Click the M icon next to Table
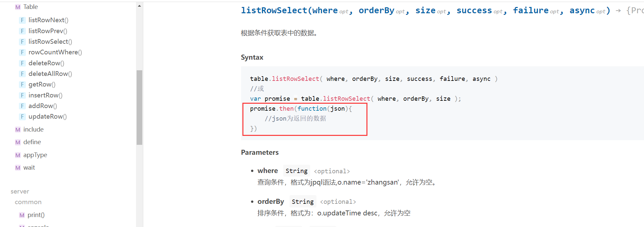 point(18,7)
